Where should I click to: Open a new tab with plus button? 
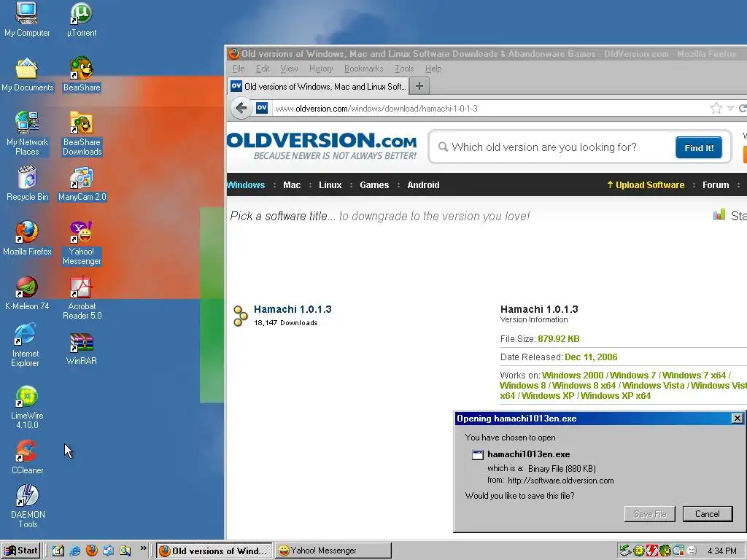tap(419, 86)
